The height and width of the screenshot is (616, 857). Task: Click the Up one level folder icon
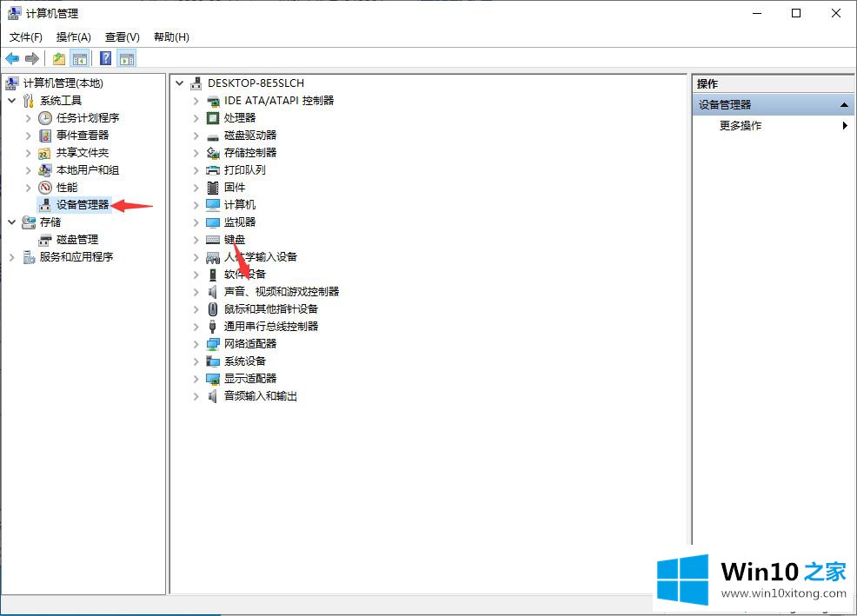[59, 58]
